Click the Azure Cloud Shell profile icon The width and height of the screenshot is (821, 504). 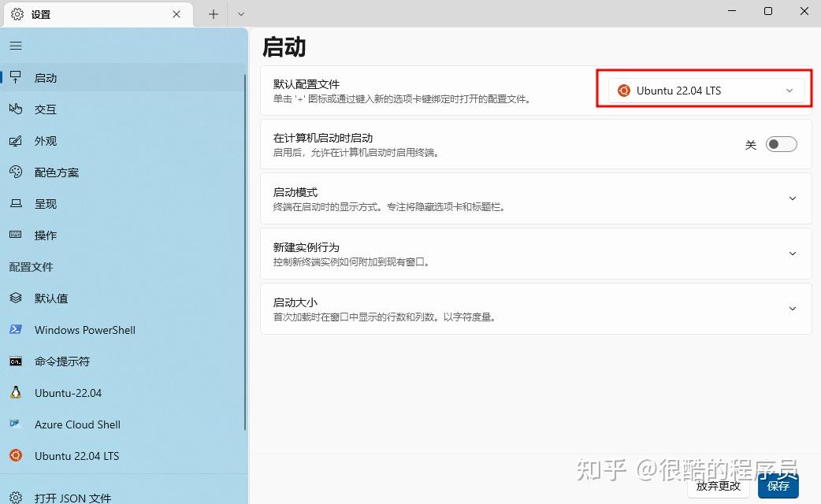pyautogui.click(x=16, y=424)
